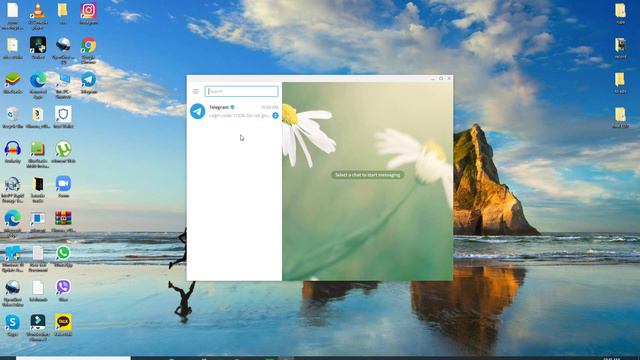Select the top folder on the desktop's right edge
640x360 pixels.
(620, 13)
